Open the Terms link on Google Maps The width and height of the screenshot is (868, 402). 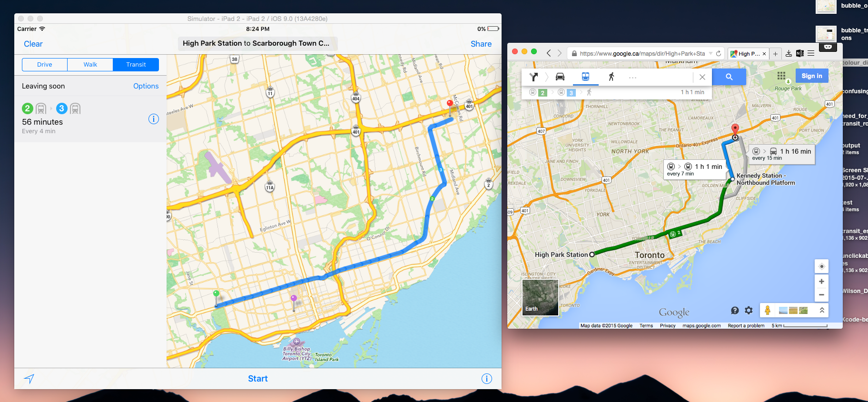(646, 326)
